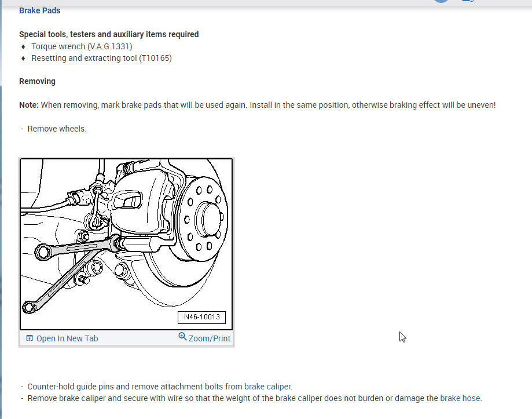The image size is (532, 419).
Task: Click Resetting and extracting tool (T10165) item
Action: (101, 58)
